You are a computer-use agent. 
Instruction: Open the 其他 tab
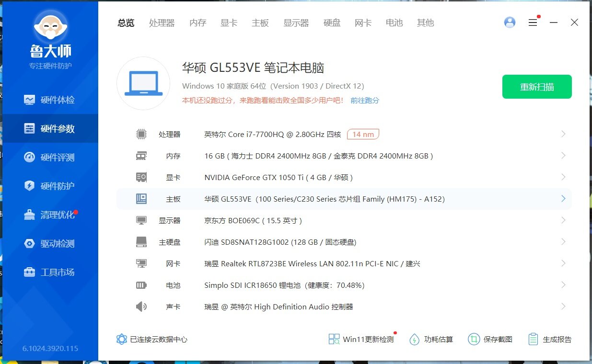[x=425, y=23]
